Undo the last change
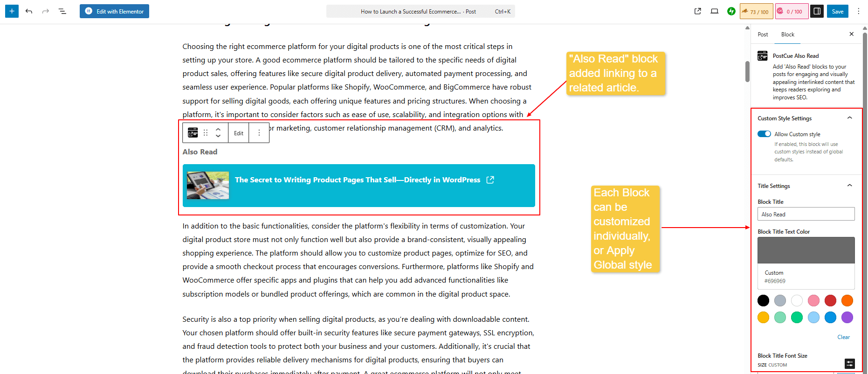 (x=29, y=11)
